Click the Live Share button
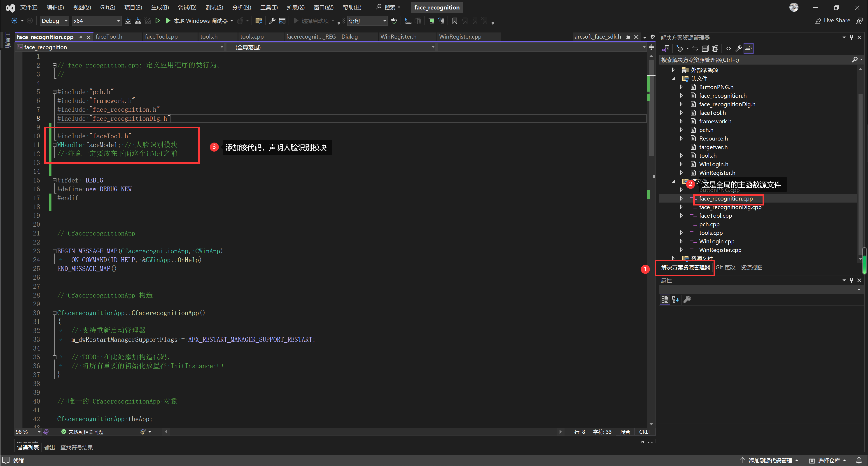Screen dimensions: 868x466 (x=833, y=21)
